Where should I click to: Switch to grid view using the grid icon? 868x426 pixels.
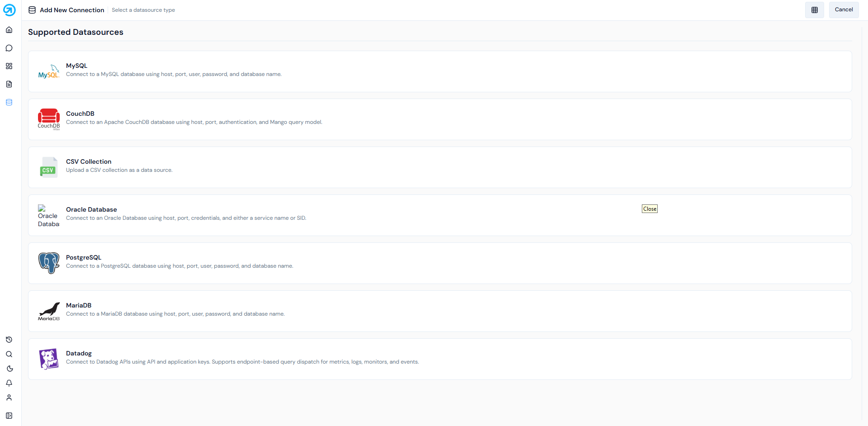815,10
